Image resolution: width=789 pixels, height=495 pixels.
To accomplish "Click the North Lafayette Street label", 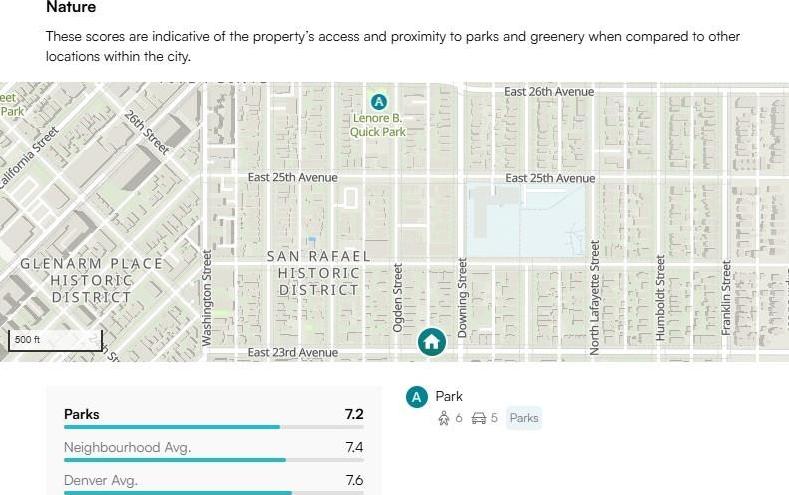I will tap(594, 297).
